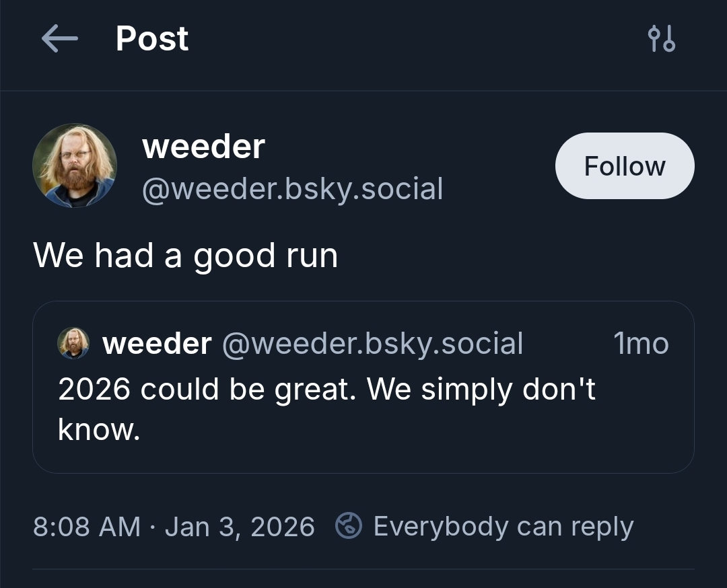Click the "1mo" quoted post timestamp
Image resolution: width=727 pixels, height=588 pixels.
coord(640,344)
